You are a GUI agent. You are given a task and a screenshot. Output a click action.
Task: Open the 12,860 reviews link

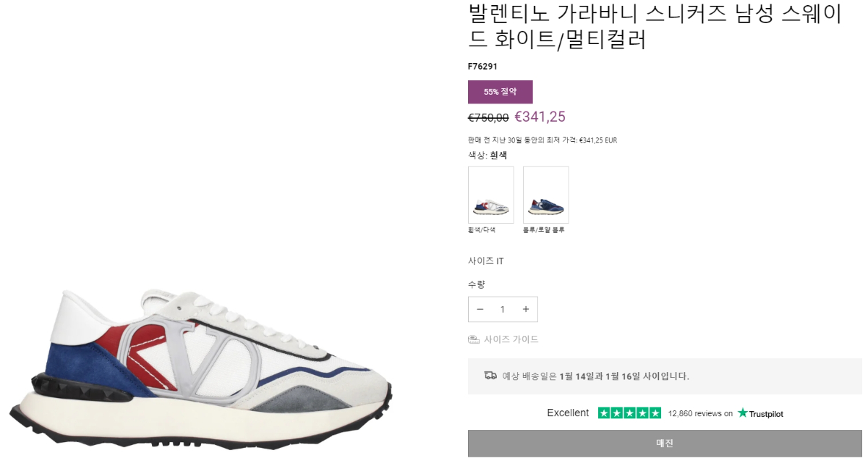(x=700, y=414)
